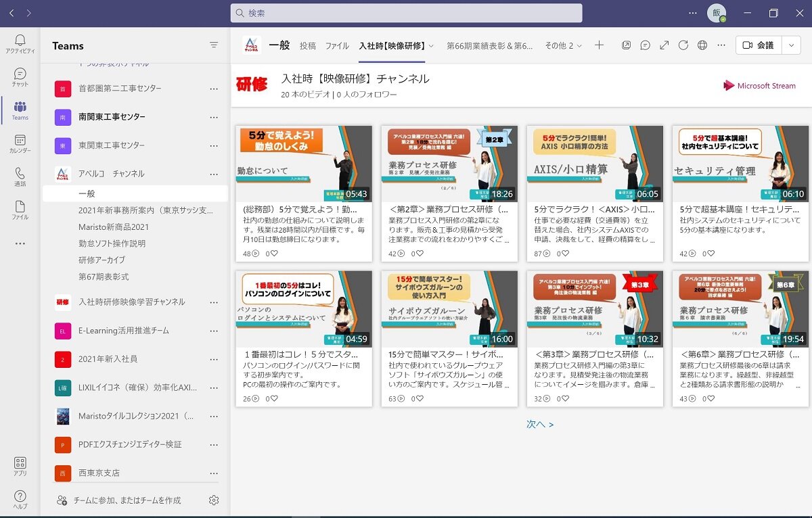
Task: Click 首都圏第二工事センター team options ellipsis
Action: click(214, 89)
